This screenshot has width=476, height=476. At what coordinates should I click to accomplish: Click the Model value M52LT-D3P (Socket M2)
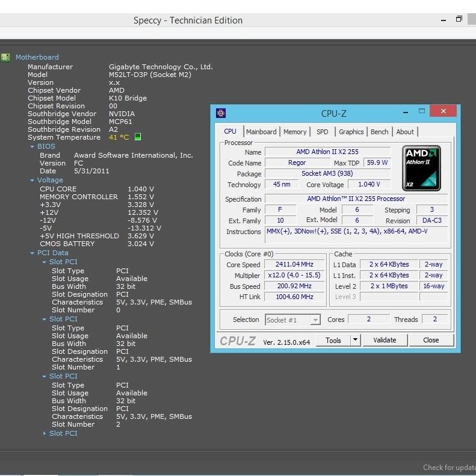[150, 75]
